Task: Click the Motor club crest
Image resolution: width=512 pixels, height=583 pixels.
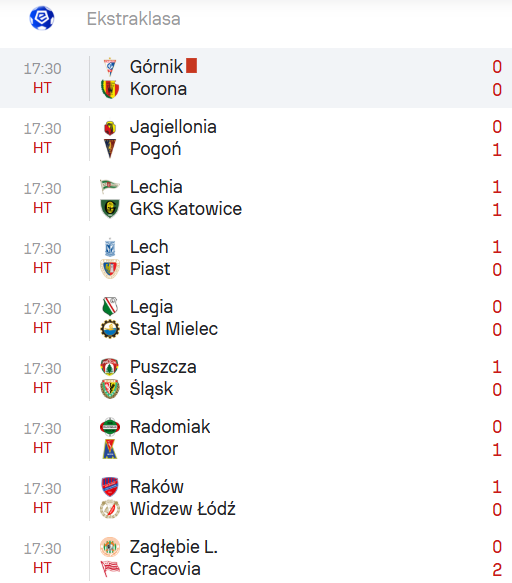Action: (110, 449)
